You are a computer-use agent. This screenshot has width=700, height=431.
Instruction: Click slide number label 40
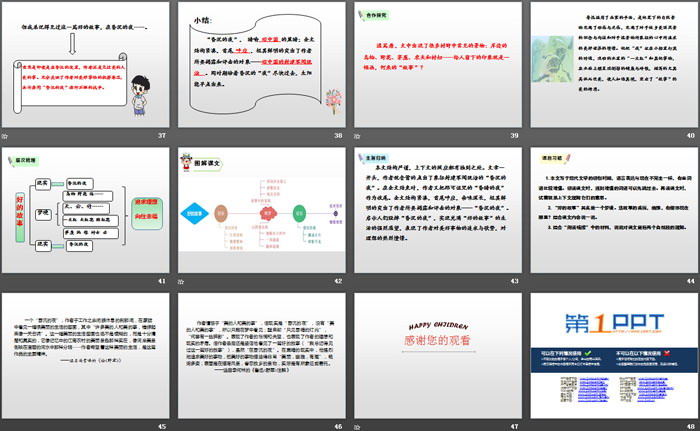[x=691, y=135]
